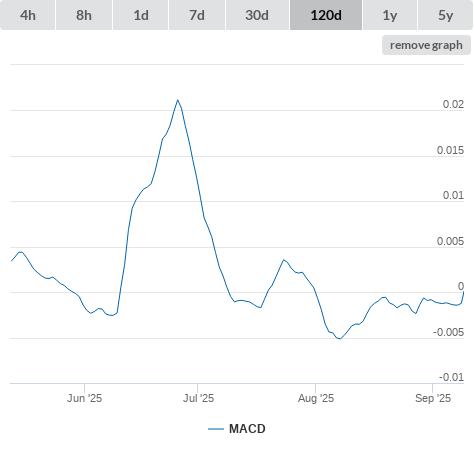Screen dimensions: 474x455
Task: Click the -0.005 y-axis label
Action: (448, 332)
